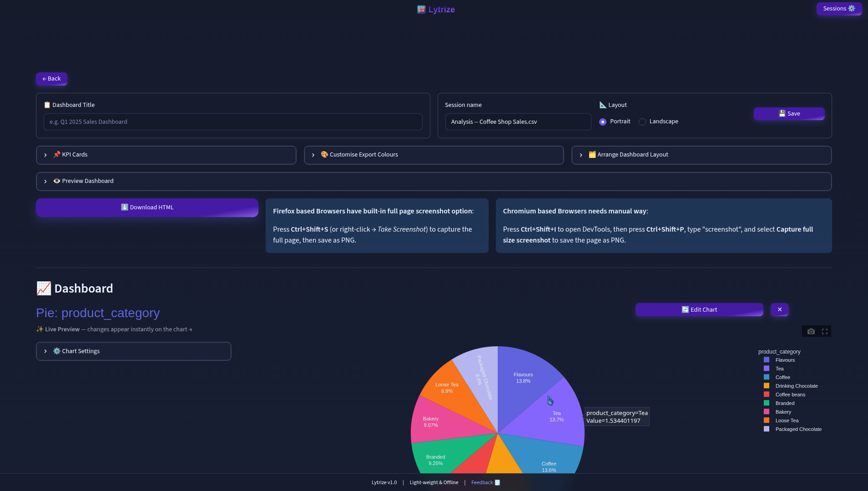Click the Session name field
Image resolution: width=868 pixels, height=491 pixels.
pos(518,122)
